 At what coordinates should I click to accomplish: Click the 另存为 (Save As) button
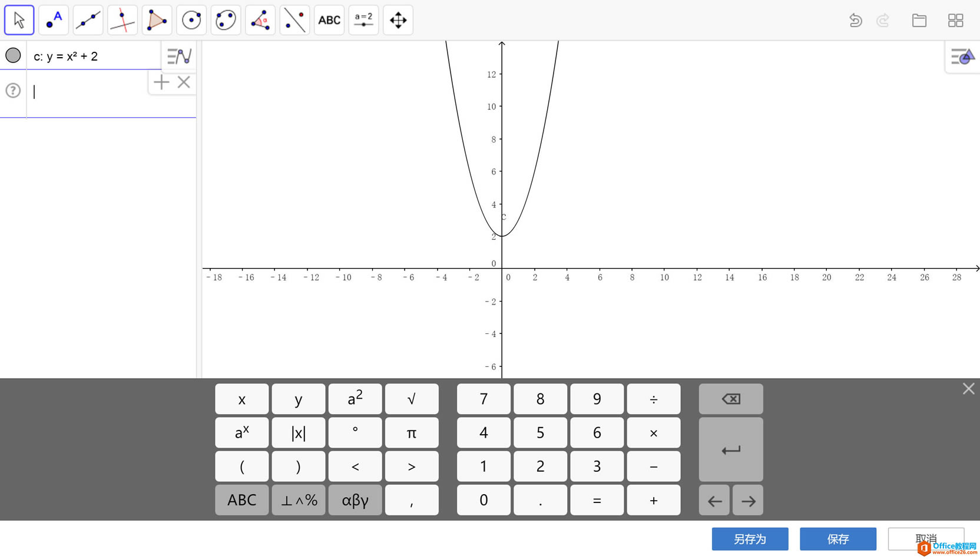tap(750, 539)
